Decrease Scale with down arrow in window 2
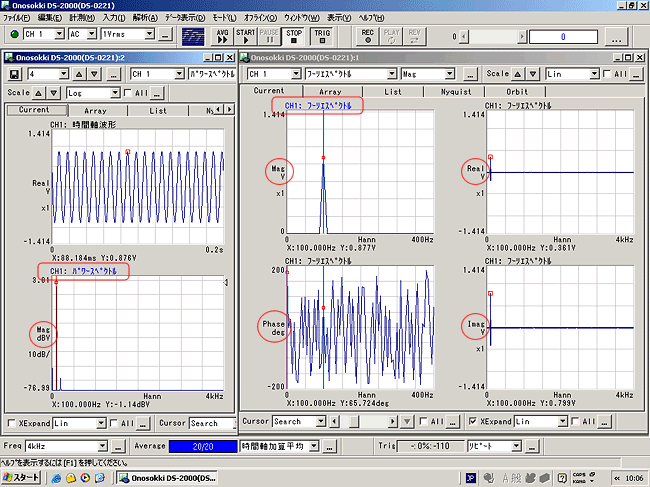The width and height of the screenshot is (650, 487). (x=53, y=93)
